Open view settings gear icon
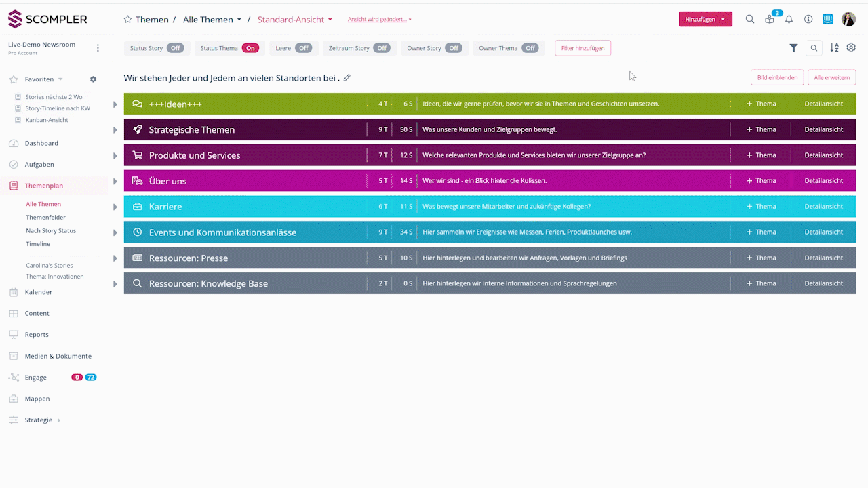Screen dimensions: 868x488 [851, 48]
